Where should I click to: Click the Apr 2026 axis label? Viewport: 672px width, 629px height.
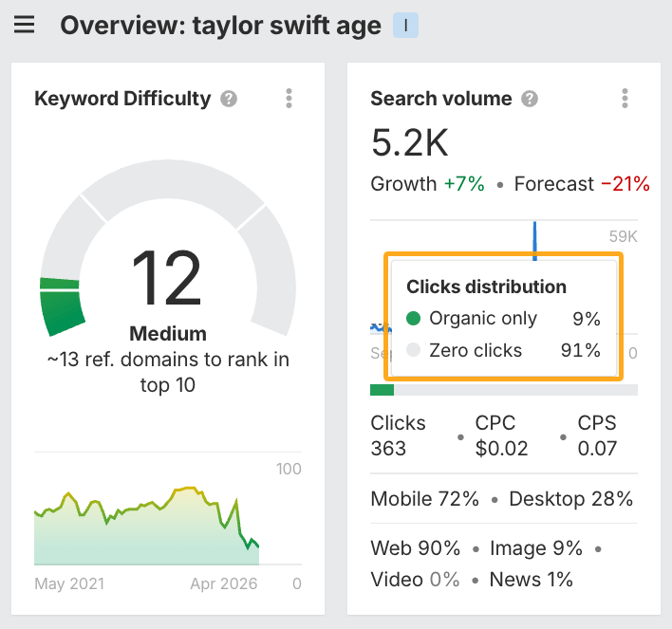click(x=224, y=583)
